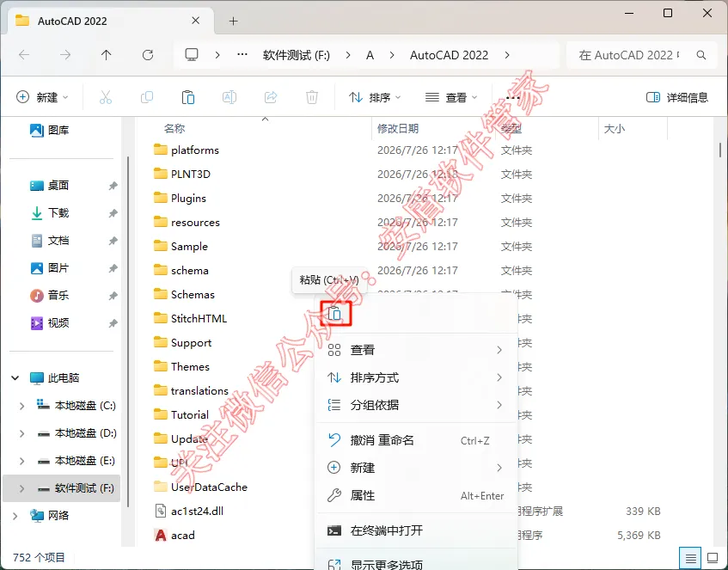Click the A folder breadcrumb
The width and height of the screenshot is (728, 570).
coord(370,55)
